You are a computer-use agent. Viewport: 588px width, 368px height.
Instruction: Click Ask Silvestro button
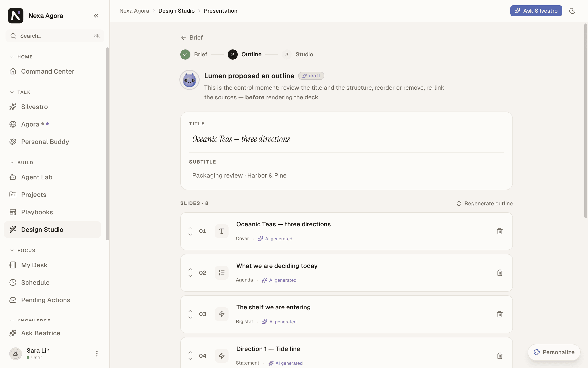coord(536,11)
